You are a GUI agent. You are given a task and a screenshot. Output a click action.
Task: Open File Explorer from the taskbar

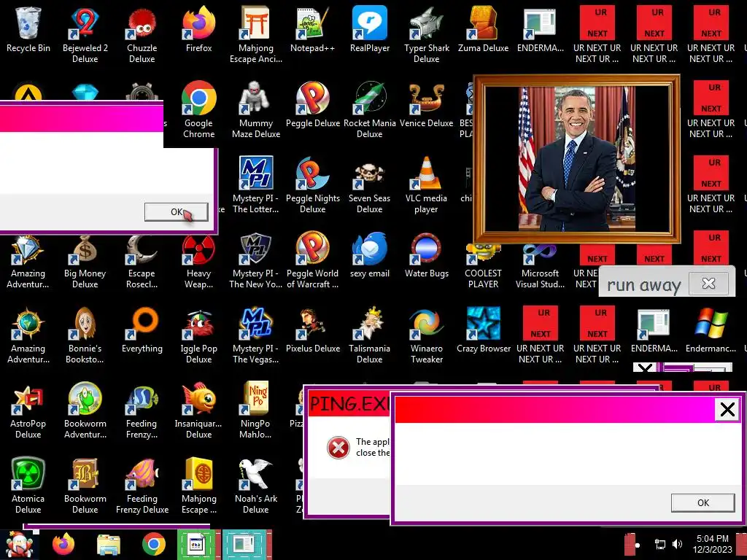coord(108,545)
